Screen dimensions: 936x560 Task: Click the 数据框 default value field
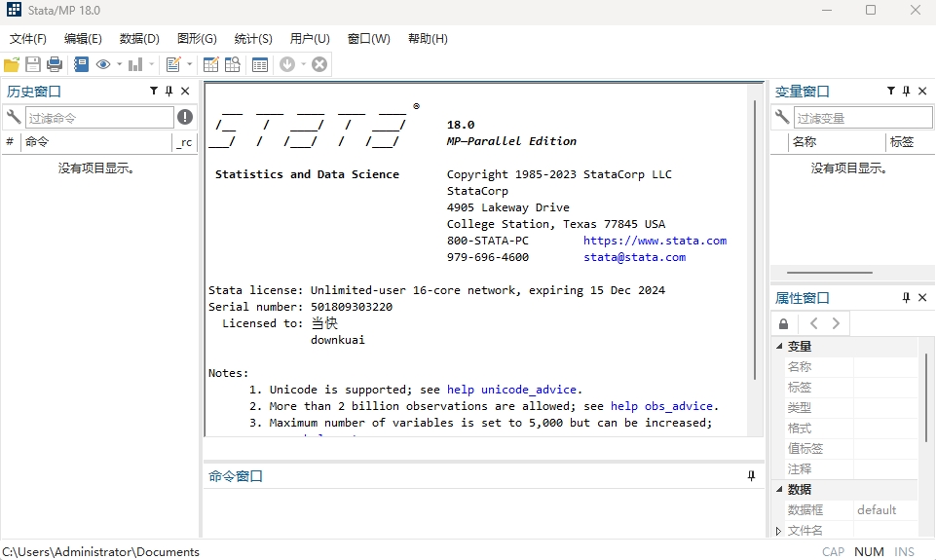885,510
